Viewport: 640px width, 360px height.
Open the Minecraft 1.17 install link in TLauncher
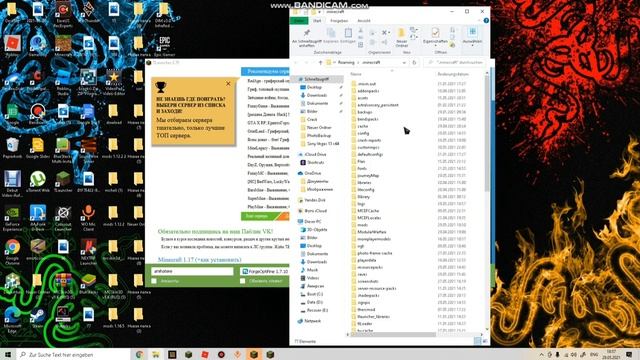[200, 260]
